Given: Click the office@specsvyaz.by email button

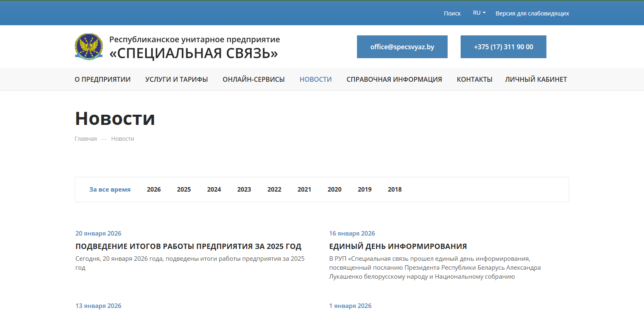Looking at the screenshot, I should pyautogui.click(x=402, y=47).
